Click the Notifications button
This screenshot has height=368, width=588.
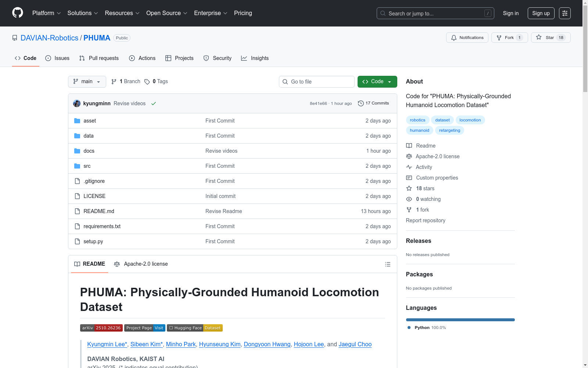click(467, 38)
